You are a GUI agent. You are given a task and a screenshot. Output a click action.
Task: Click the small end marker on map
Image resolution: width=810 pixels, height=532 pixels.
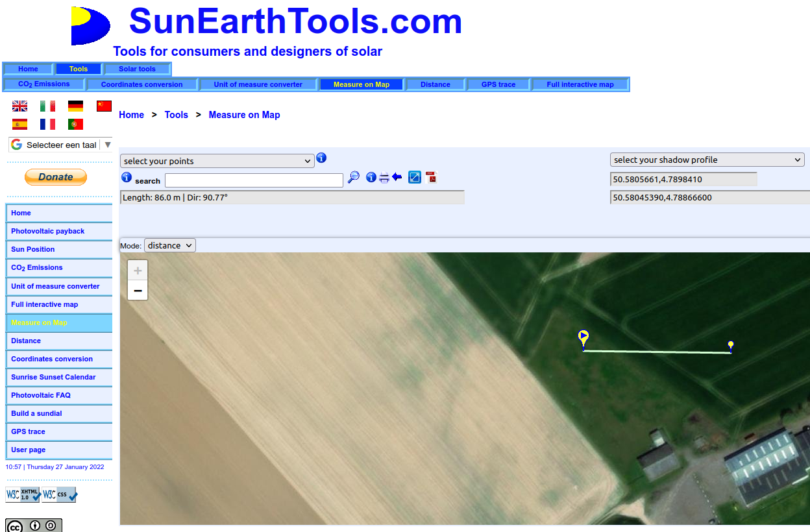[x=731, y=346]
